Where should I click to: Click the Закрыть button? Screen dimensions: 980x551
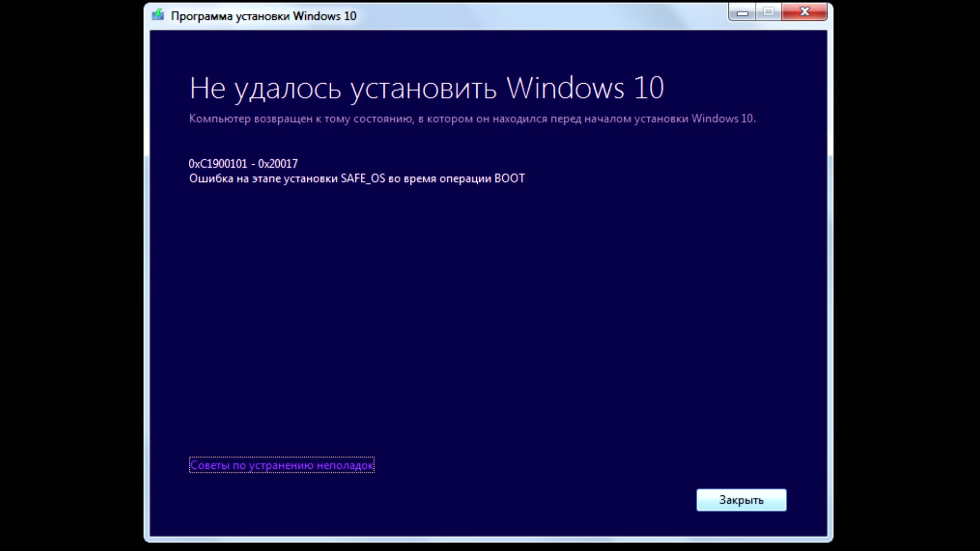741,500
